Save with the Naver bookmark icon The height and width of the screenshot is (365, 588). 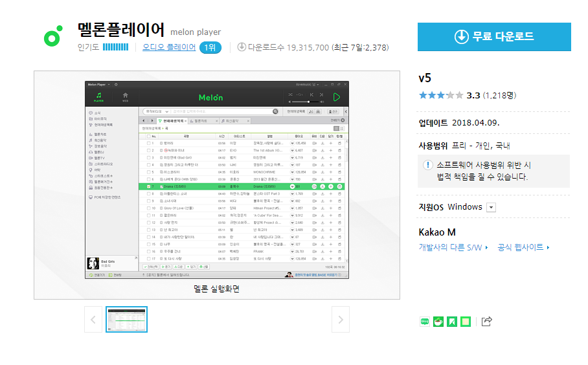[x=452, y=322]
